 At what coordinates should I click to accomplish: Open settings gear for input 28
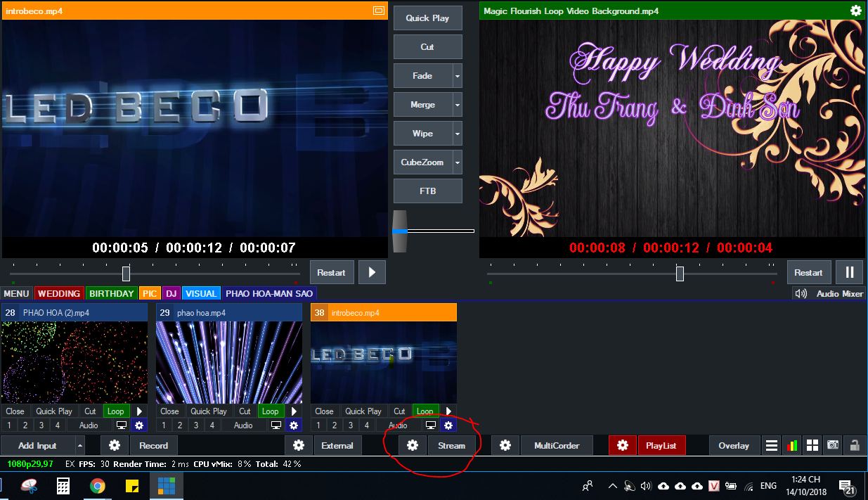[138, 425]
